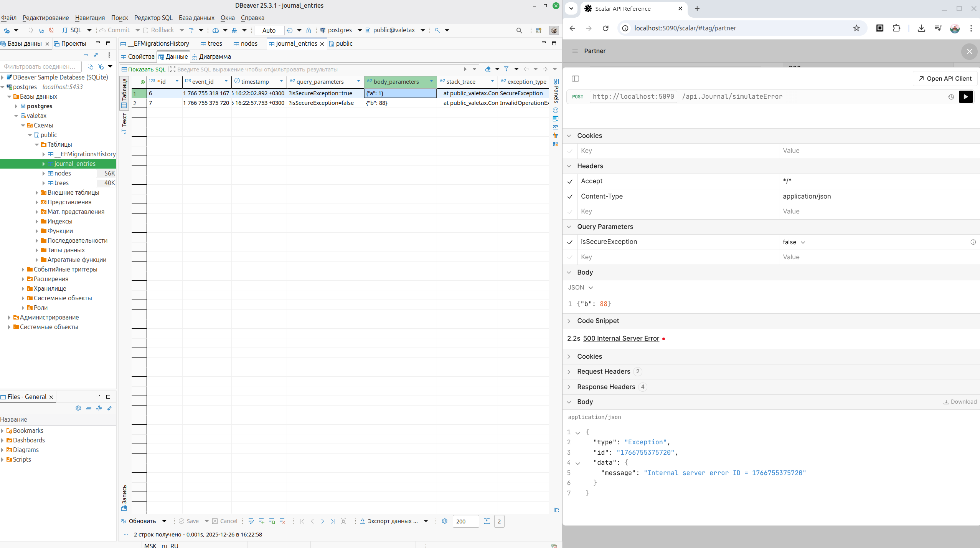
Task: Click the Open API Client button
Action: pos(945,79)
